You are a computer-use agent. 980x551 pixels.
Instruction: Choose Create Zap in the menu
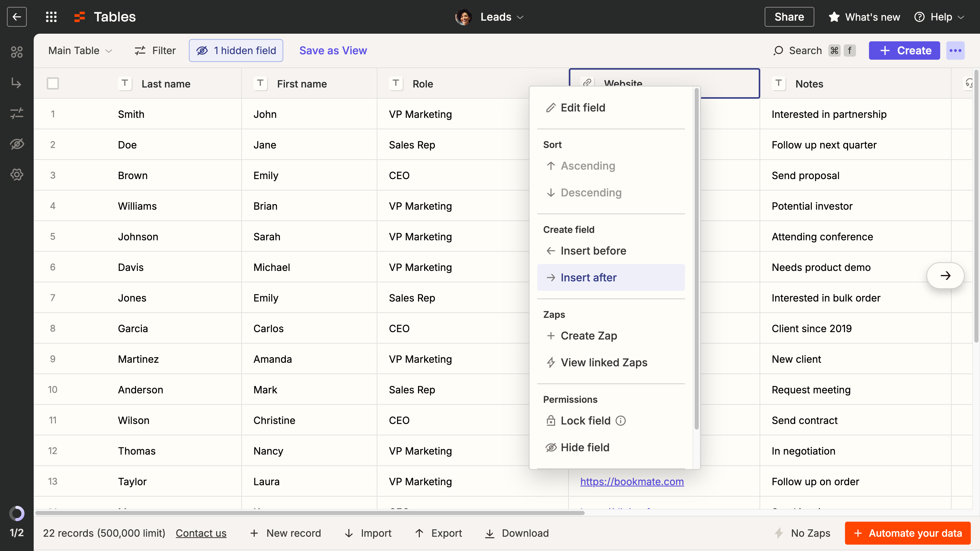click(611, 336)
